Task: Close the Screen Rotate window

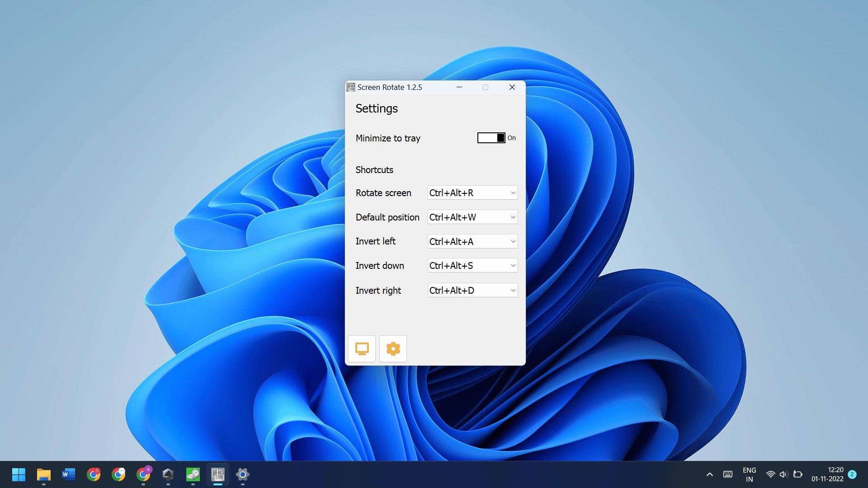Action: click(512, 87)
